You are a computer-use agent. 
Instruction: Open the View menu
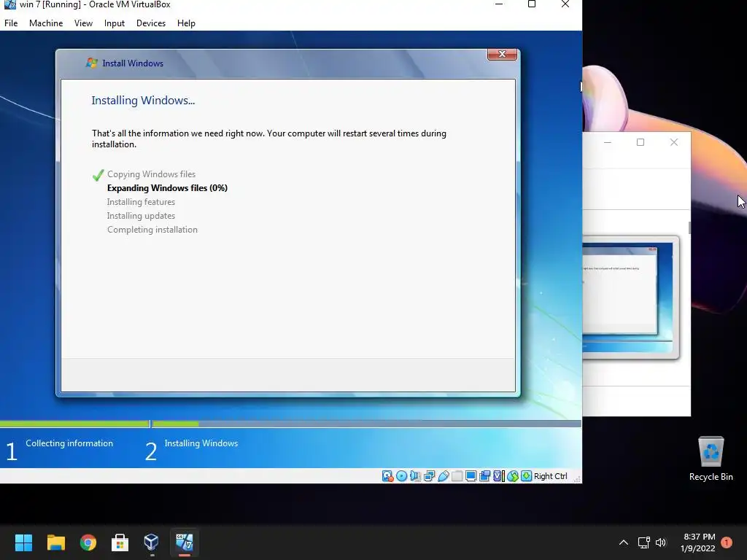click(x=83, y=23)
